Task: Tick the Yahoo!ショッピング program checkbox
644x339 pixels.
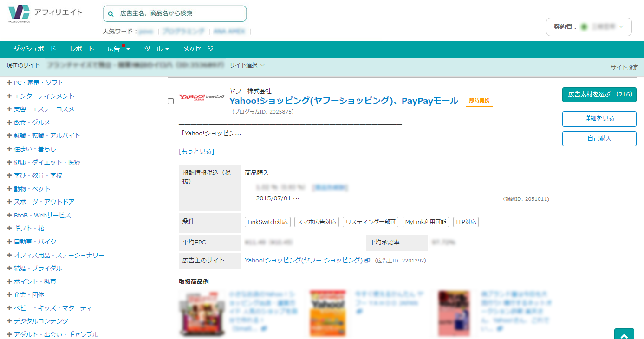Action: [170, 101]
